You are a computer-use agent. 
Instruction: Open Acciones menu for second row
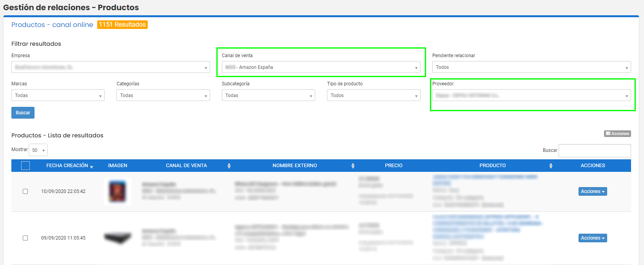coord(593,238)
